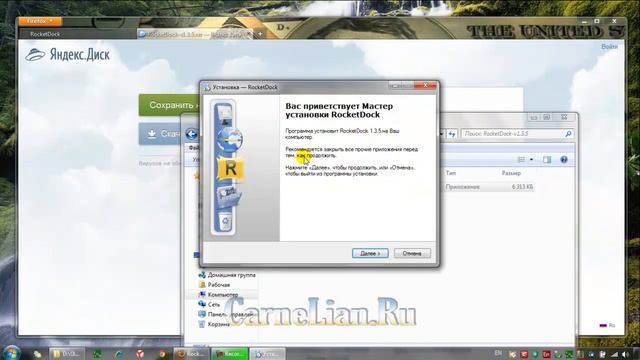Viewport: 640px width, 360px height.
Task: Click the Explorer help question icon
Action: [x=564, y=160]
